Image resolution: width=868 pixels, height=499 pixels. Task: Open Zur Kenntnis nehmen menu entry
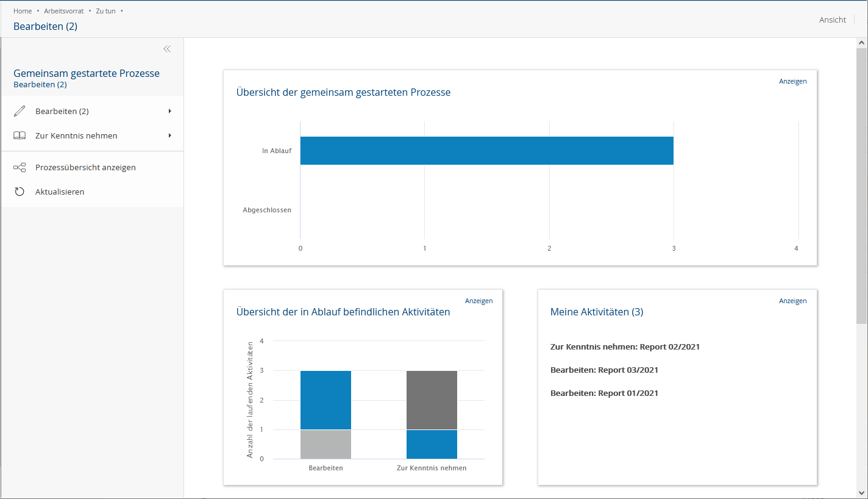[x=92, y=135]
